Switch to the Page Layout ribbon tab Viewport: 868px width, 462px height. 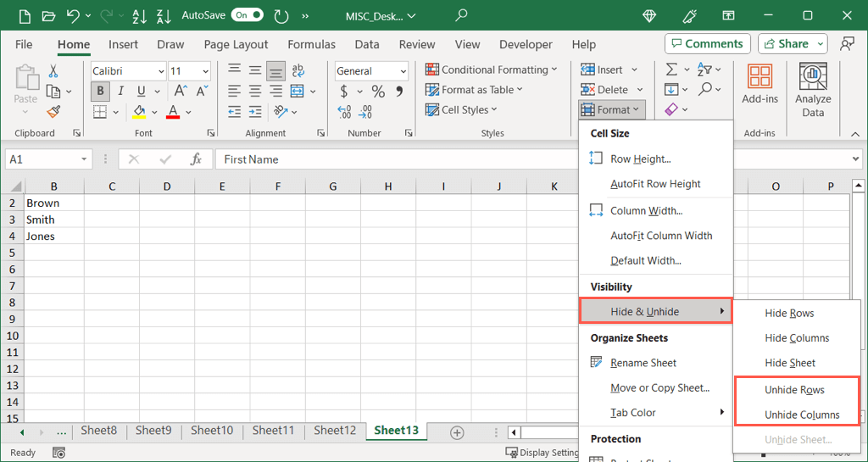[x=236, y=44]
